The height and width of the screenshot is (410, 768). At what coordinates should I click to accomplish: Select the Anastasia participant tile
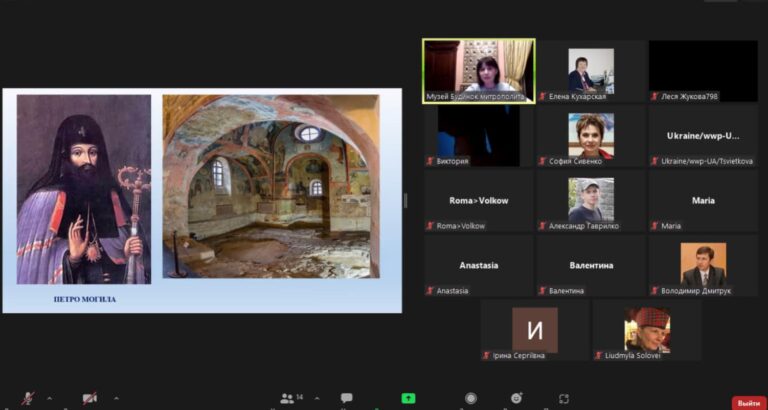point(479,265)
